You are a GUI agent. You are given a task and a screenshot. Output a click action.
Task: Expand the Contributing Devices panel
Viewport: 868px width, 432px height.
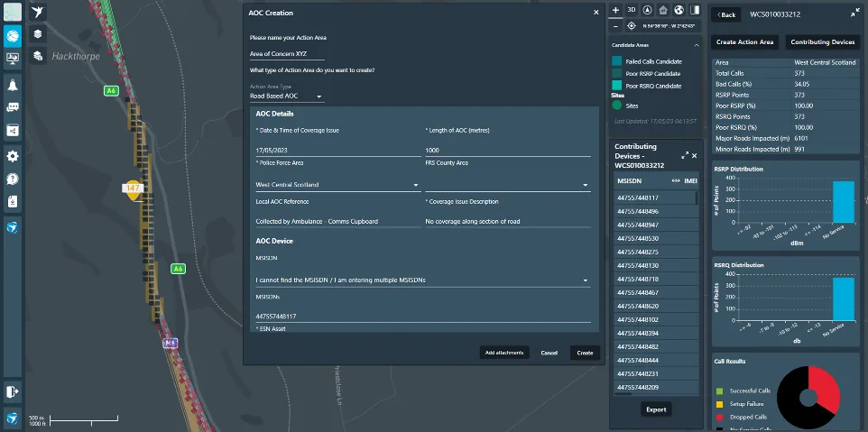pos(685,155)
